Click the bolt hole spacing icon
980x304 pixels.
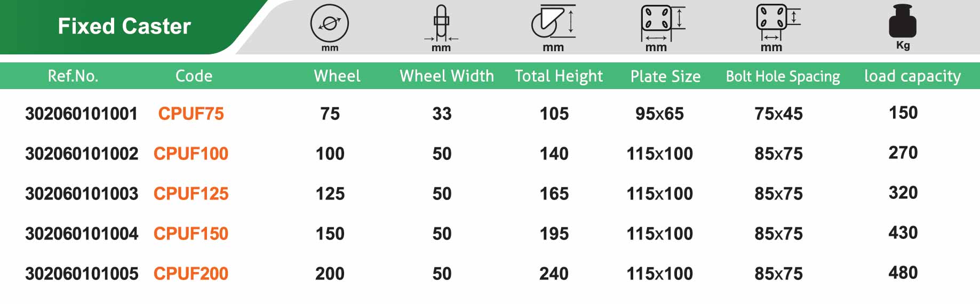(x=777, y=21)
